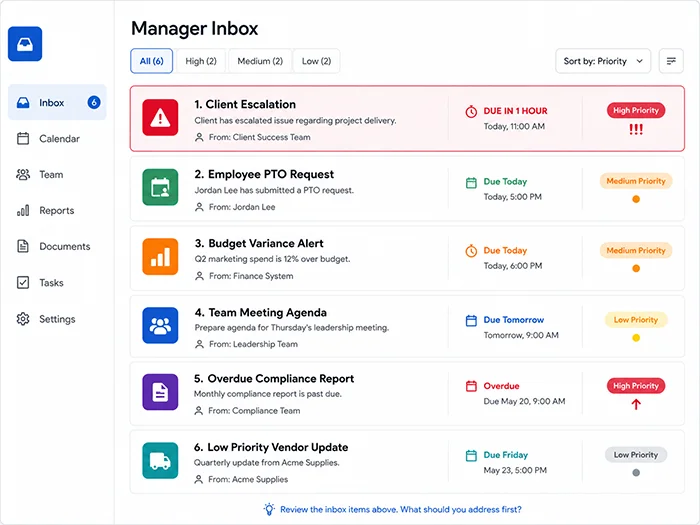700x525 pixels.
Task: Click the yellow dot under Team Meeting Low Priority
Action: [636, 338]
